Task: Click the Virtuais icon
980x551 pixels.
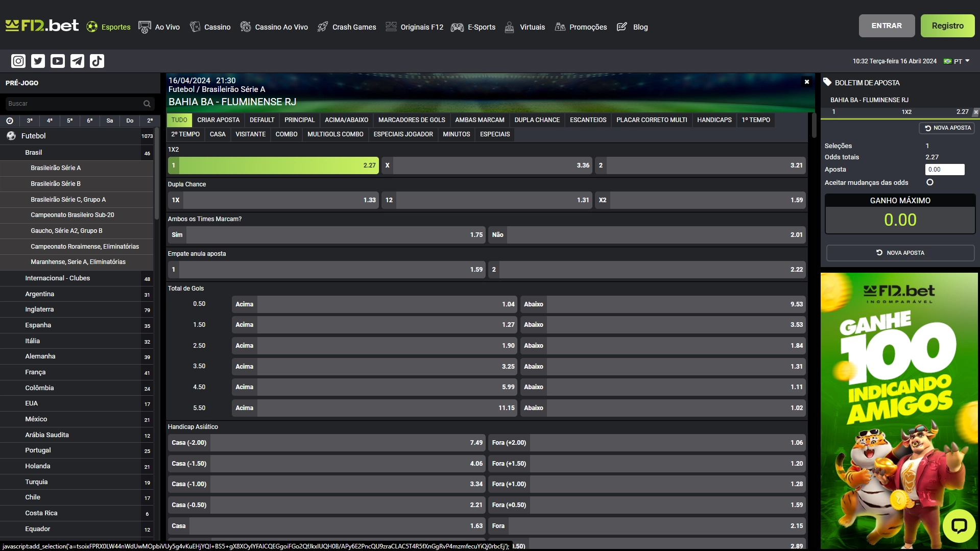Action: (x=509, y=27)
